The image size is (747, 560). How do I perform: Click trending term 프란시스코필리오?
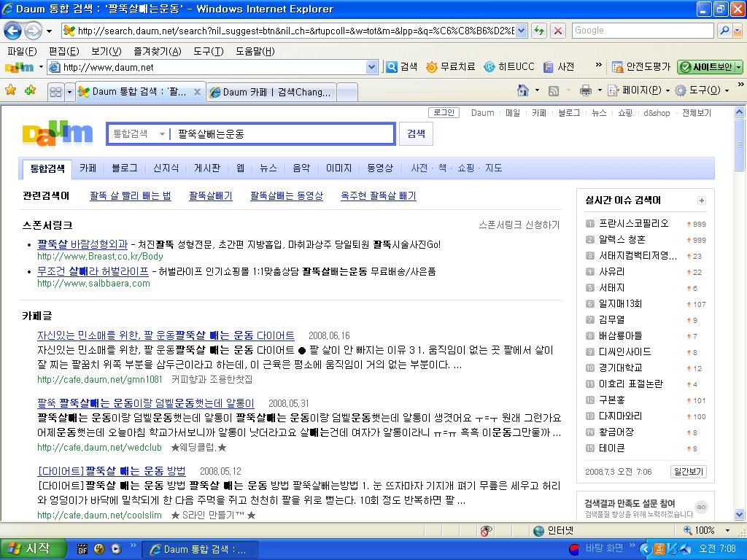634,223
